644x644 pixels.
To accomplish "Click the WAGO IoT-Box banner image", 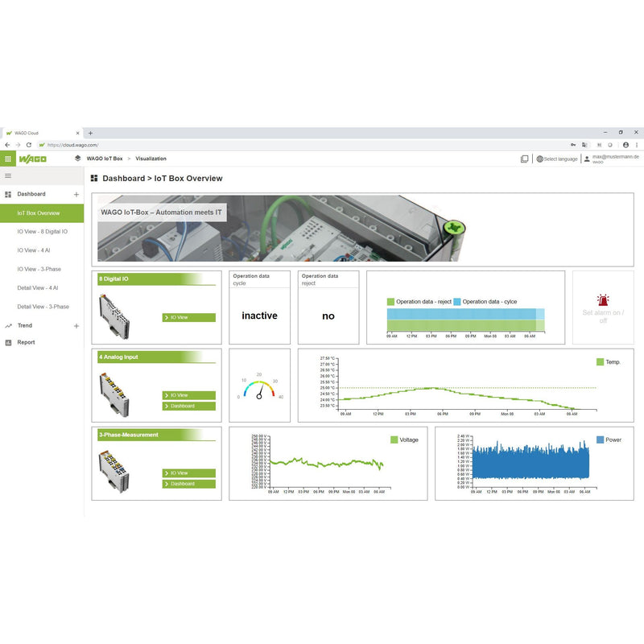I will point(282,229).
